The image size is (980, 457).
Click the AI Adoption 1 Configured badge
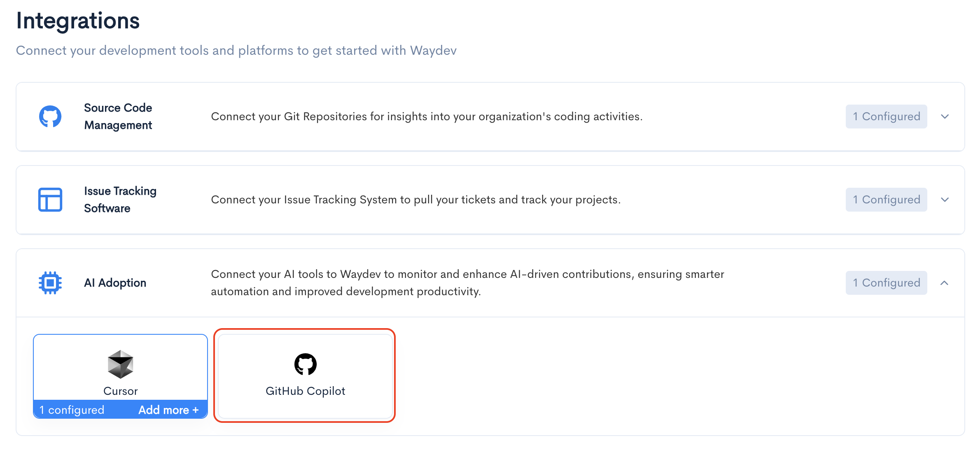886,283
